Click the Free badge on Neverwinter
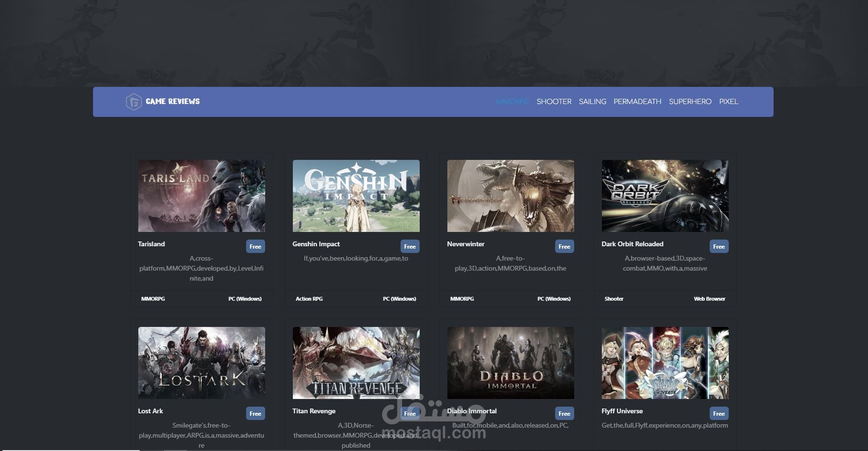Viewport: 868px width, 451px height. 564,247
